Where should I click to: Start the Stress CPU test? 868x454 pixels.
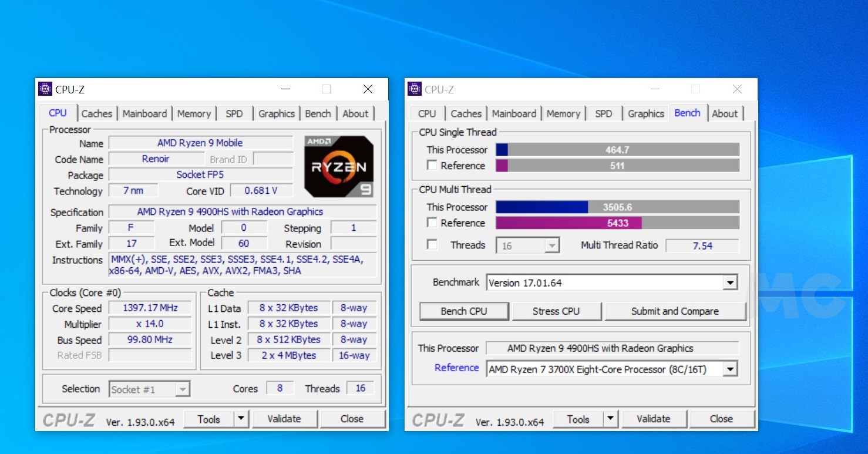pos(556,311)
